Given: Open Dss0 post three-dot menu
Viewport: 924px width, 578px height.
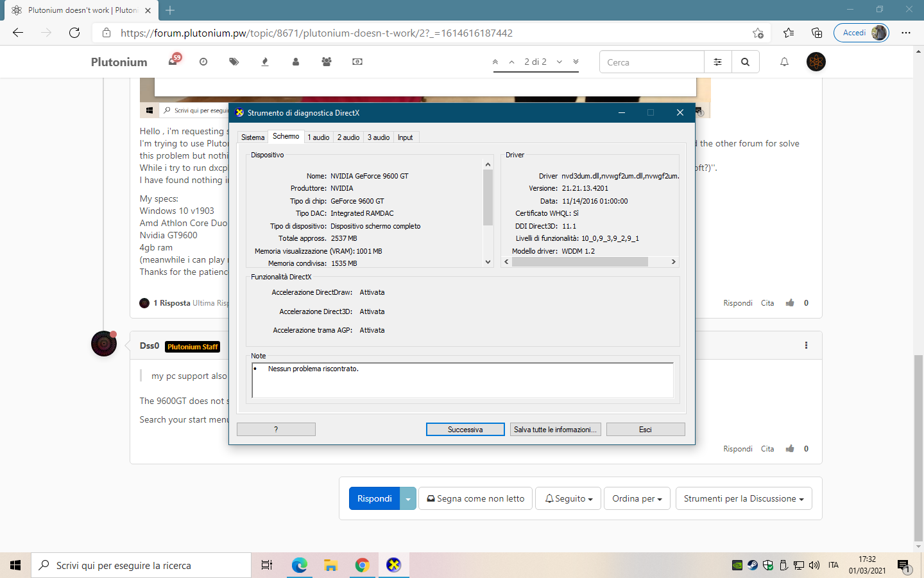Looking at the screenshot, I should click(807, 346).
